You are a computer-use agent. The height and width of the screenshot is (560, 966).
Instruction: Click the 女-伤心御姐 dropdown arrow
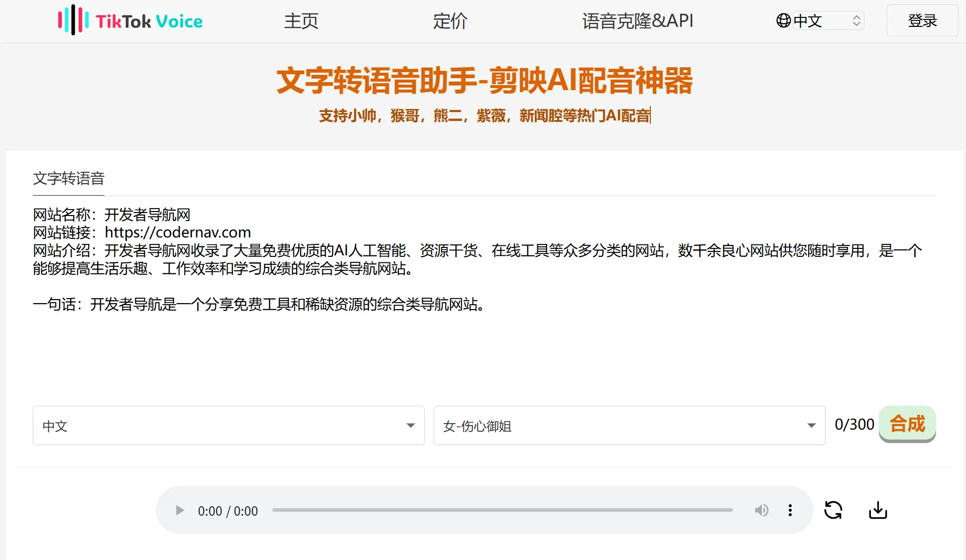click(x=811, y=426)
